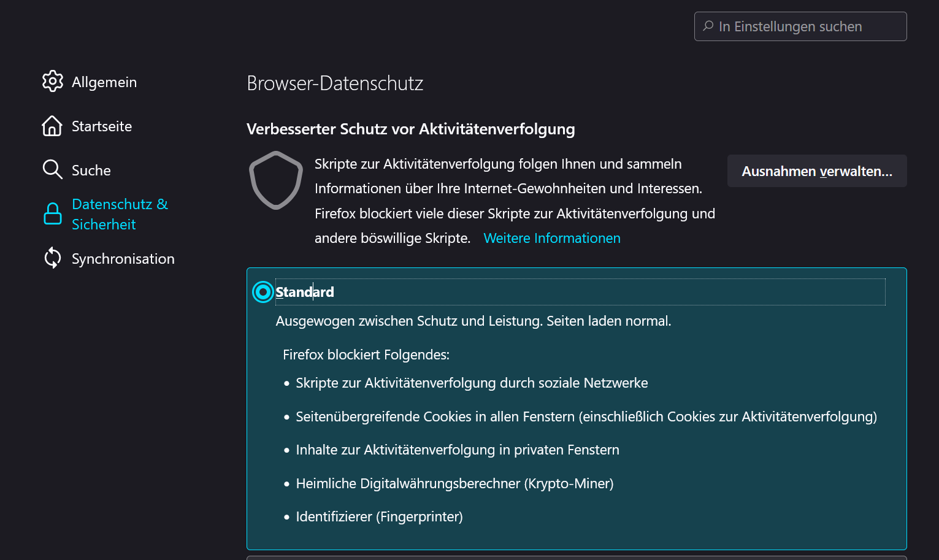Image resolution: width=939 pixels, height=560 pixels.
Task: Click the Heimliche Digitalwährungsberechner (Krypto-Miner) entry
Action: pyautogui.click(x=454, y=484)
